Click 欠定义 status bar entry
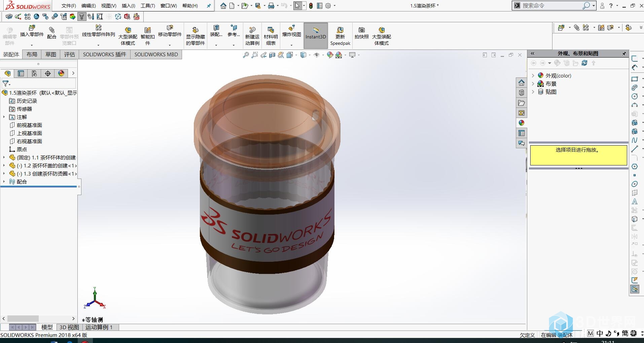 click(x=527, y=335)
